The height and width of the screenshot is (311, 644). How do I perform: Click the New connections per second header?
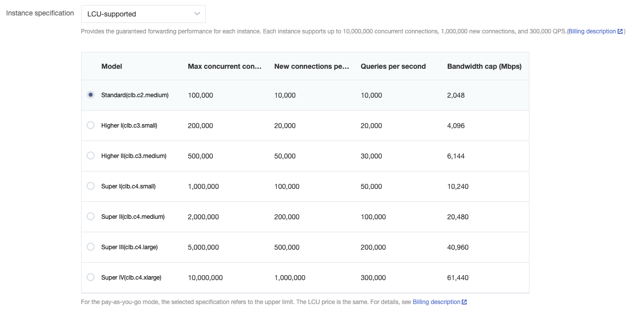tap(311, 66)
